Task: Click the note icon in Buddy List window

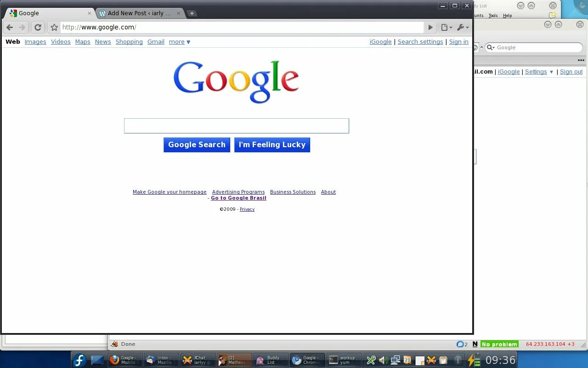Action: click(553, 16)
